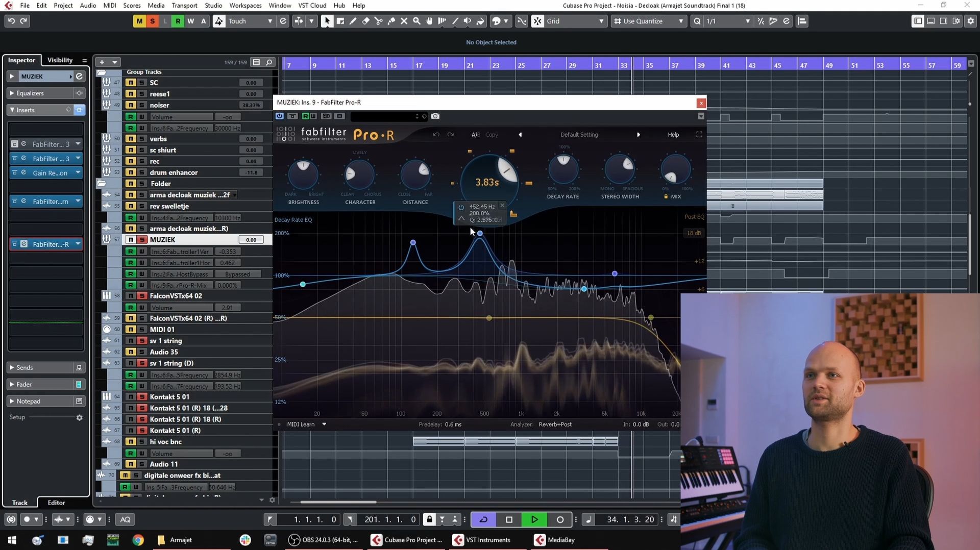Open the Grid snap type dropdown

pos(575,21)
